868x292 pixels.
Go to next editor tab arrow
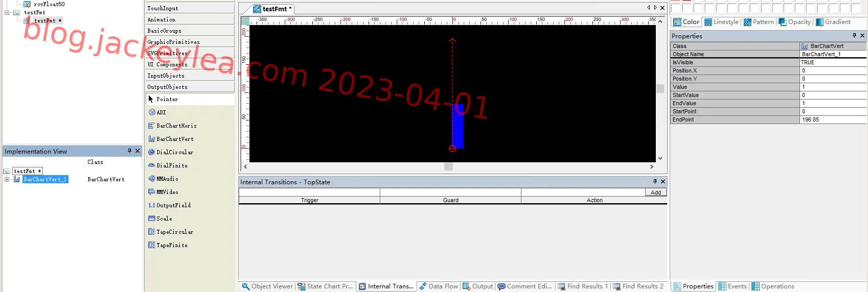(x=655, y=8)
